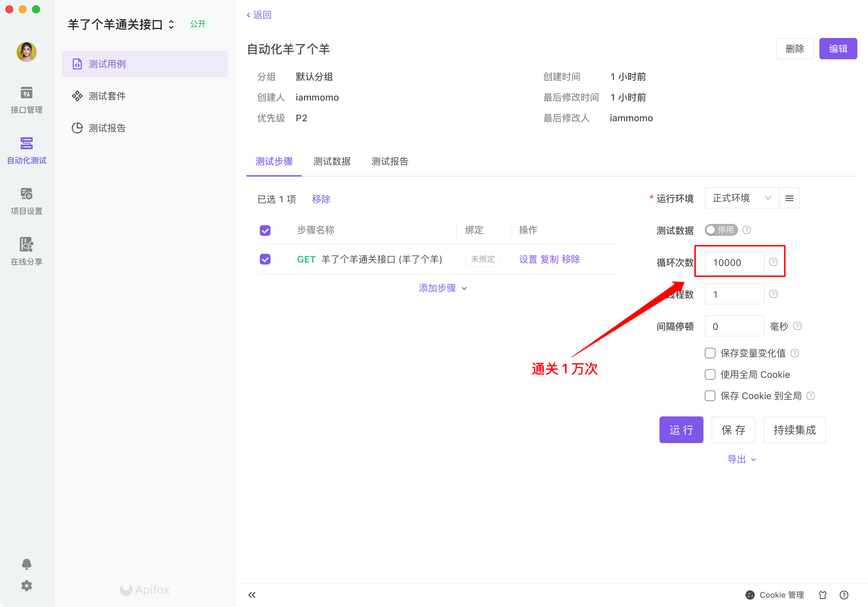Open the 正式环境 environment dropdown

point(741,198)
